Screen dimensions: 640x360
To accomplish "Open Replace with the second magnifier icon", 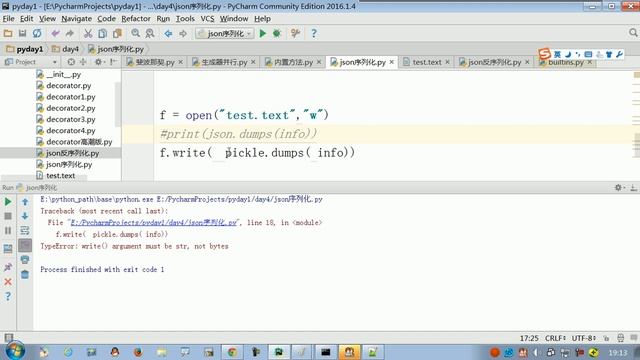I will (150, 33).
